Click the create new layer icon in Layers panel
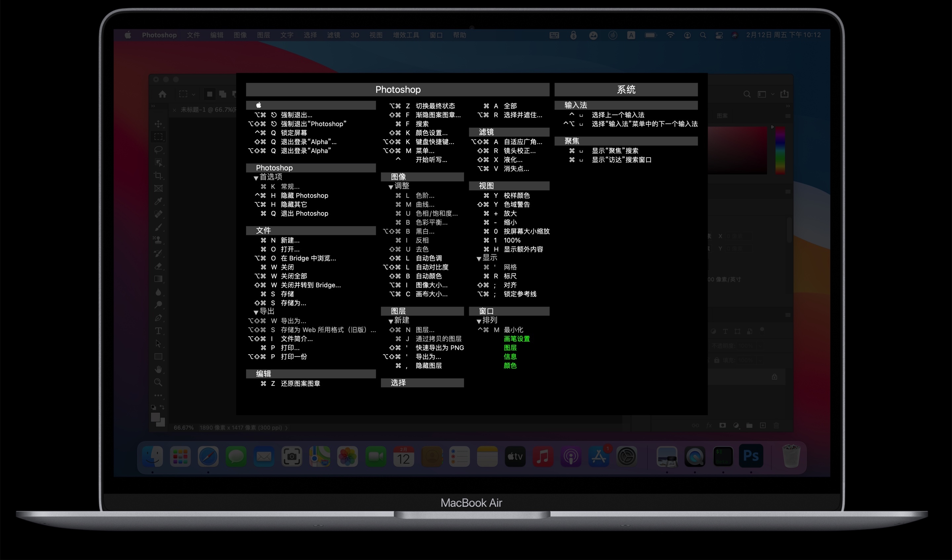 point(763,426)
